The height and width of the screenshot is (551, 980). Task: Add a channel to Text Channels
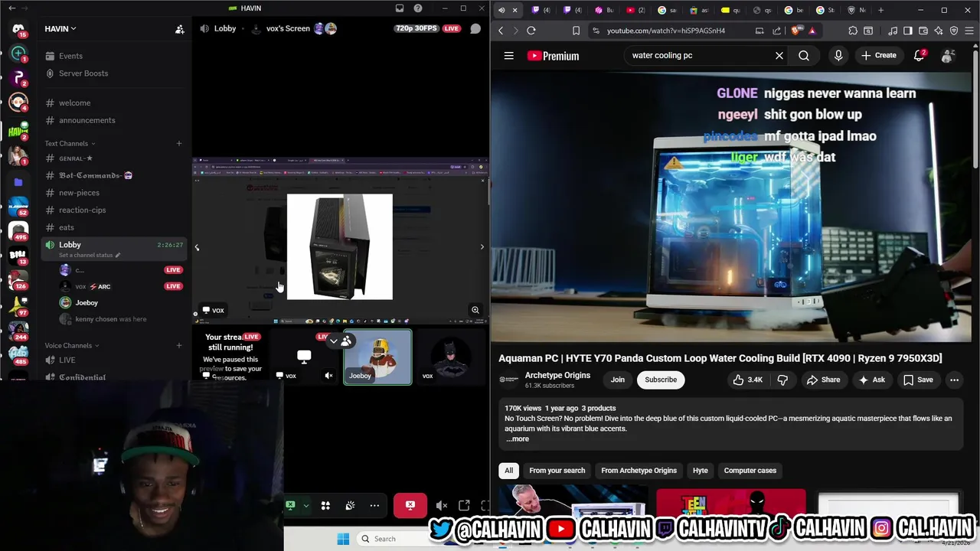[179, 143]
